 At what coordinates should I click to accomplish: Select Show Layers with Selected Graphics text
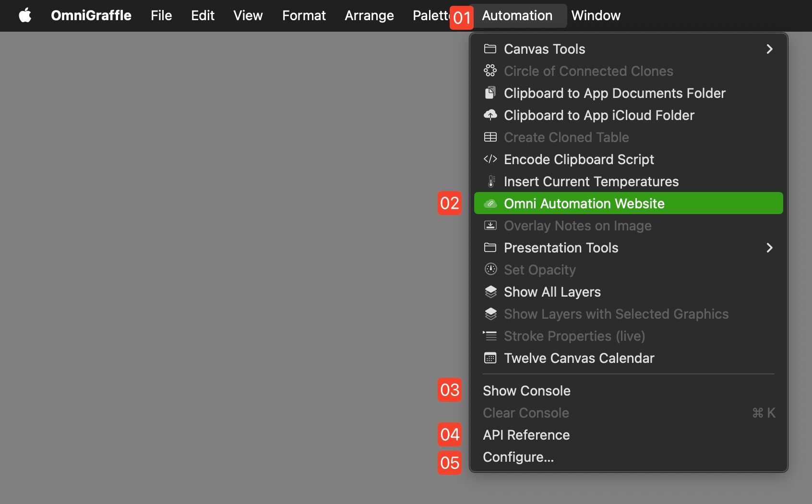coord(616,314)
